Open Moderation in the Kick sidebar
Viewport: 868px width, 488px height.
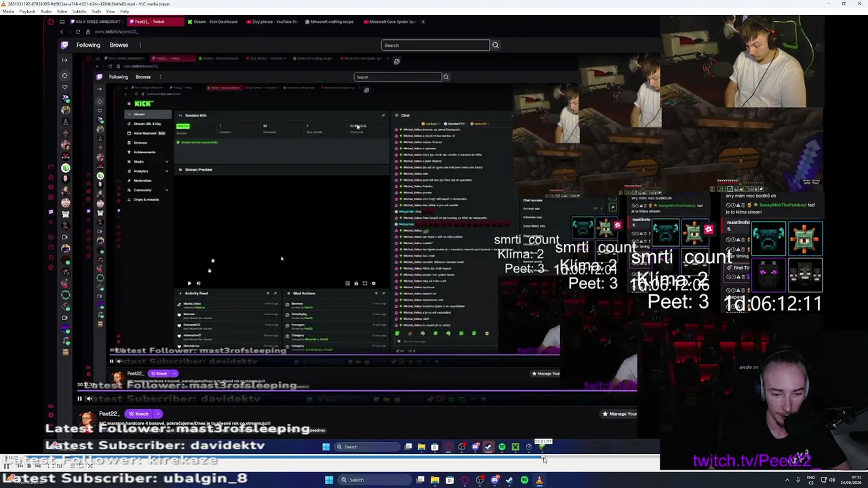[x=142, y=180]
